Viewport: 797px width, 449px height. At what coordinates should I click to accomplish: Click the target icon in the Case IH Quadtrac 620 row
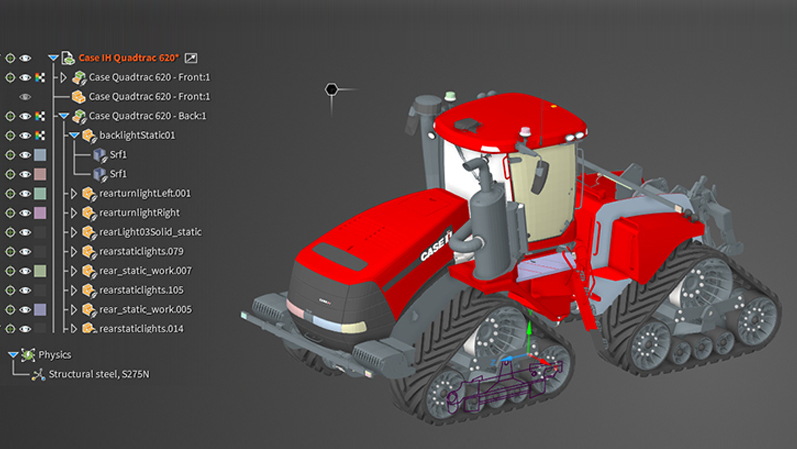[x=10, y=58]
